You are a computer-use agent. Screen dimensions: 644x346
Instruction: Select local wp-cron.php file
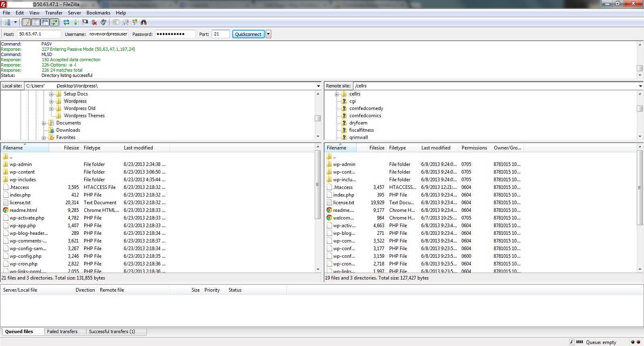pos(23,264)
